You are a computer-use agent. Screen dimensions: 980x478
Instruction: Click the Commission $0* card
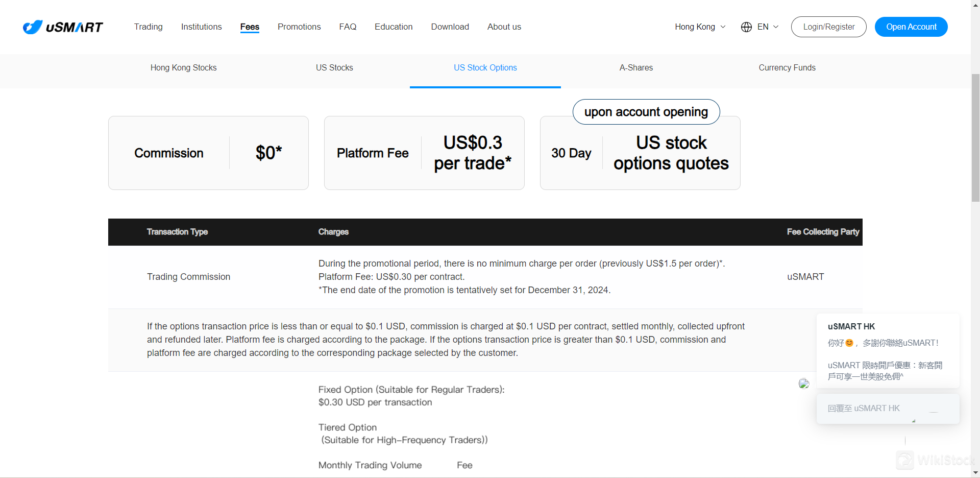(208, 153)
